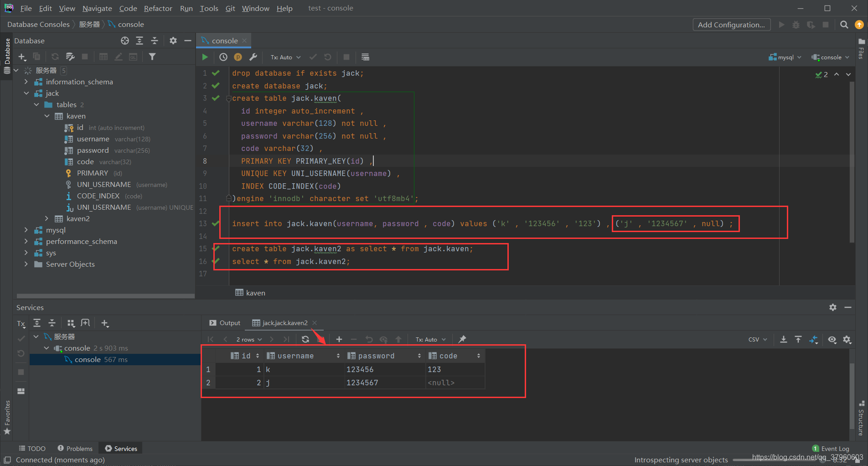Select the jack.jack.kaven2 result tab
The width and height of the screenshot is (868, 466).
pyautogui.click(x=285, y=323)
